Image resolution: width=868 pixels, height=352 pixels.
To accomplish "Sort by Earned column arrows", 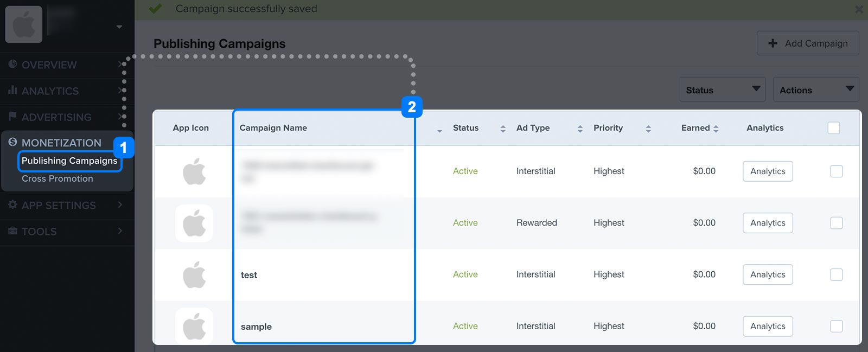I will 716,129.
